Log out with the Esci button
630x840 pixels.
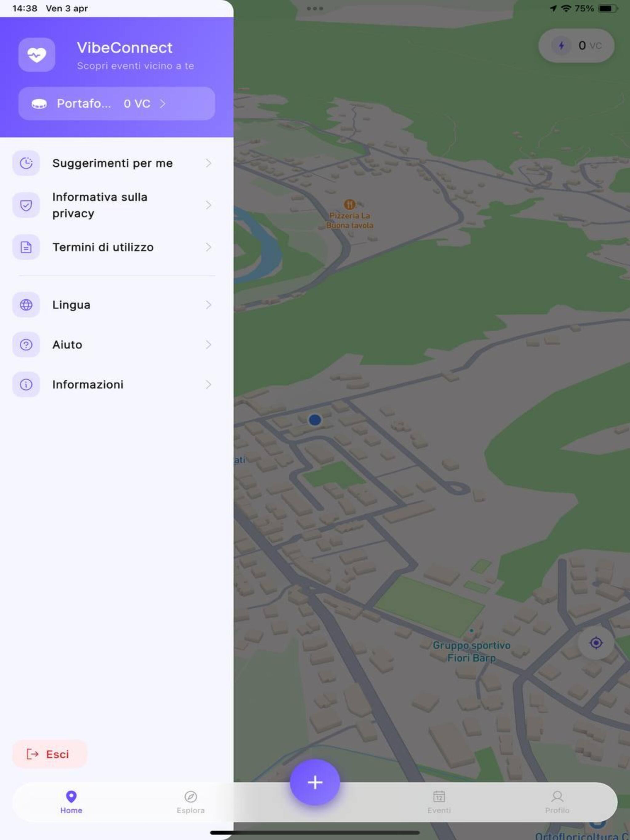50,754
